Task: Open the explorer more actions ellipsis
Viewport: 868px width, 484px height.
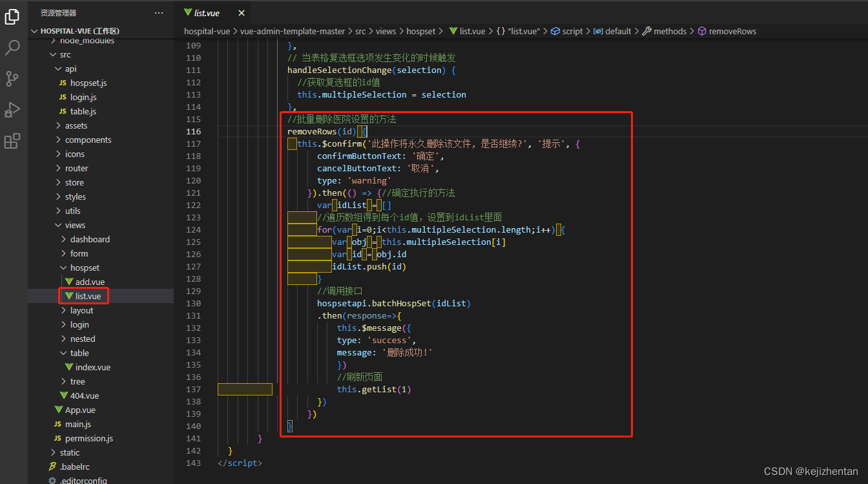Action: pos(159,13)
